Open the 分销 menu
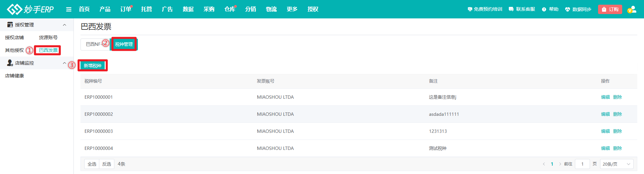The height and width of the screenshot is (174, 644). (251, 9)
